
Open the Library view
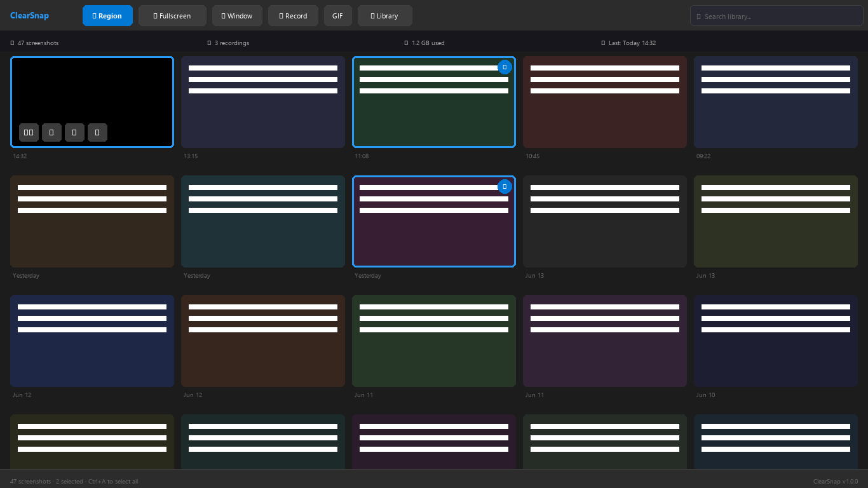384,16
